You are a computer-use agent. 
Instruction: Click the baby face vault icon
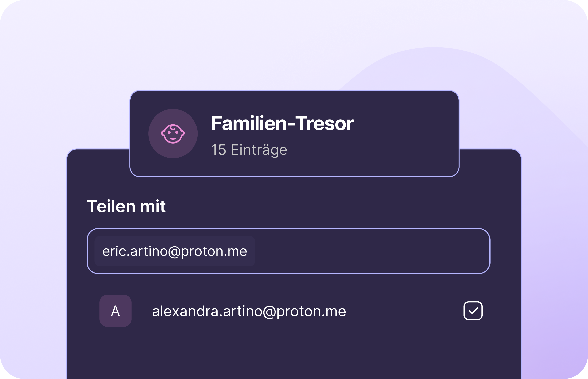click(x=173, y=134)
